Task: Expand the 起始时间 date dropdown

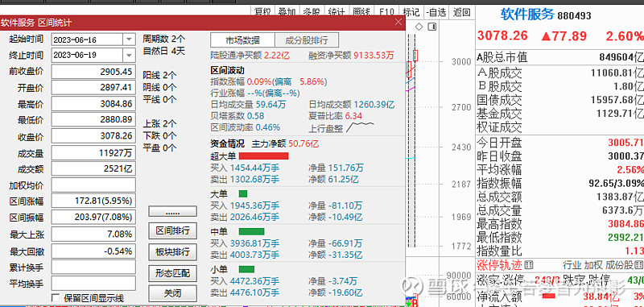Action: (130, 39)
